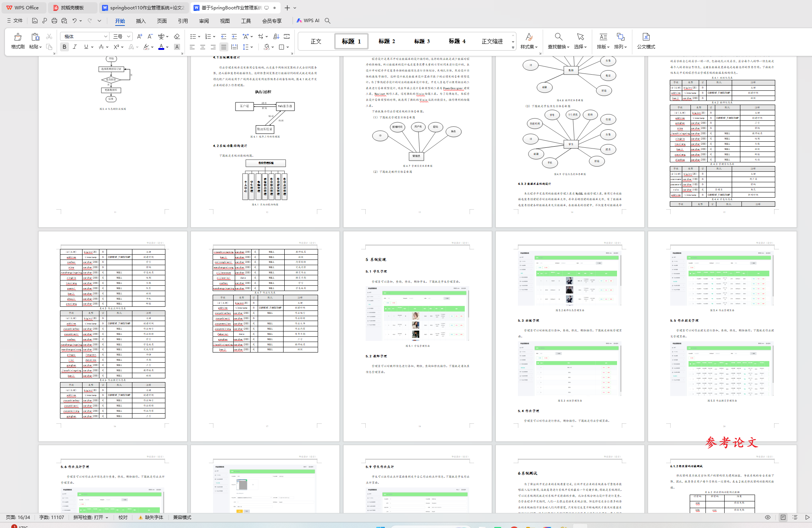
Task: Toggle italic formatting button
Action: (x=75, y=47)
